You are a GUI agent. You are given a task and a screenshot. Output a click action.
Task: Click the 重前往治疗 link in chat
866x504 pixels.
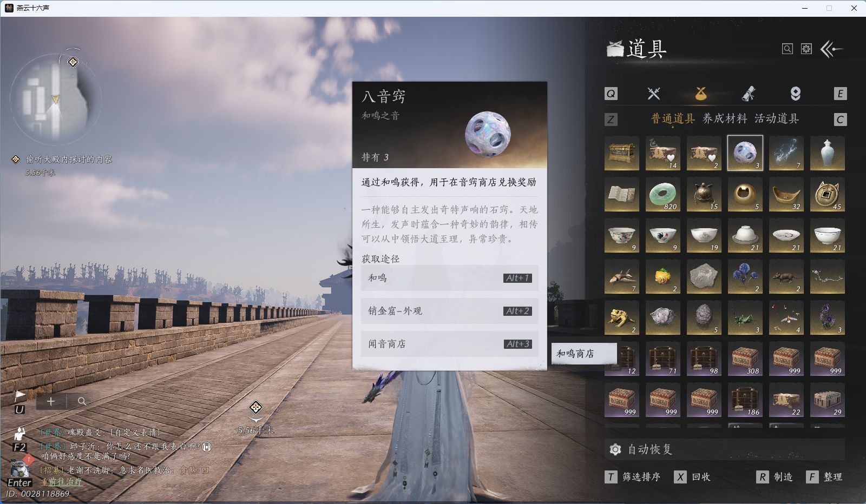point(61,481)
